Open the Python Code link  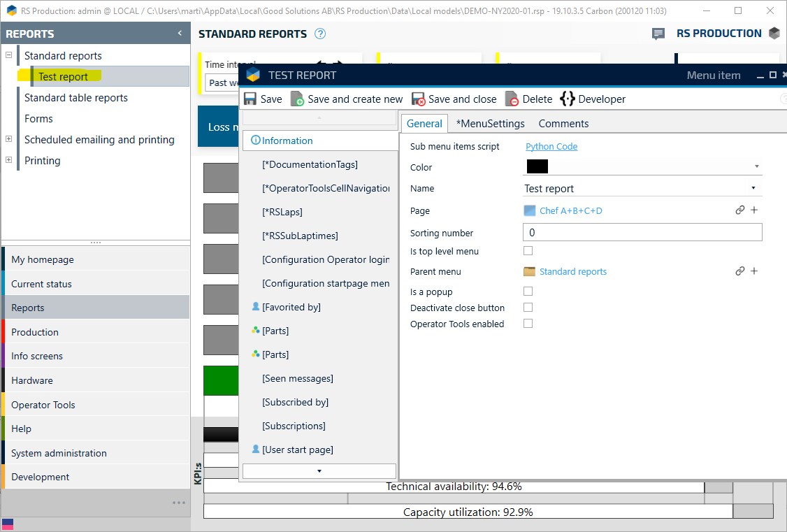click(551, 147)
